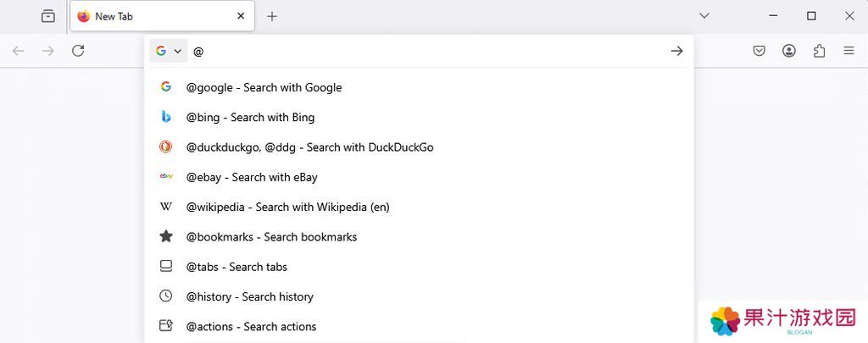The image size is (868, 343).
Task: Open a new tab with plus button
Action: tap(271, 17)
